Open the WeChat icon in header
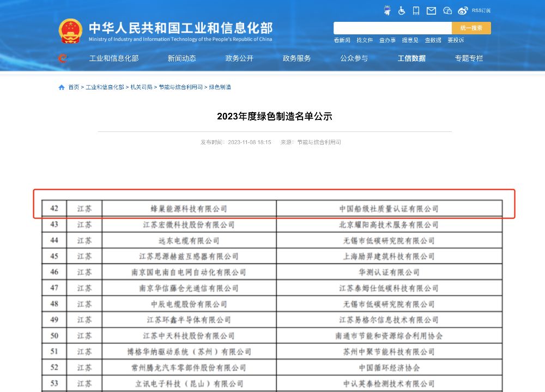 click(x=447, y=11)
